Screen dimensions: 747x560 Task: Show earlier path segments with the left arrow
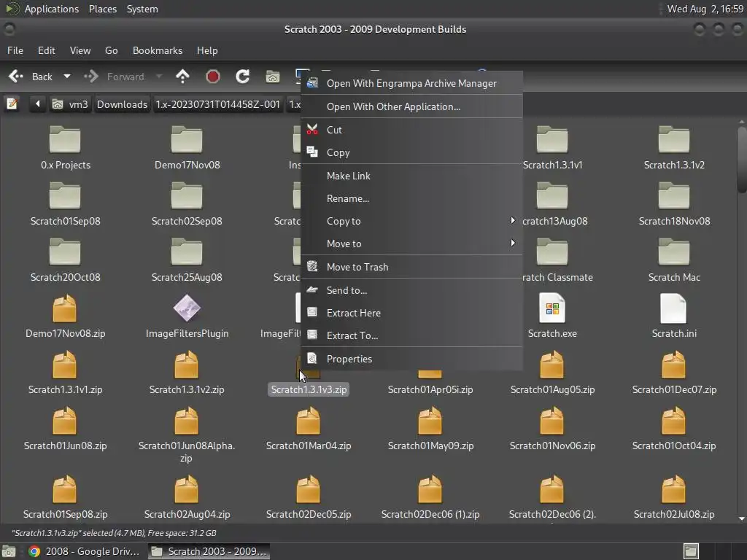38,104
